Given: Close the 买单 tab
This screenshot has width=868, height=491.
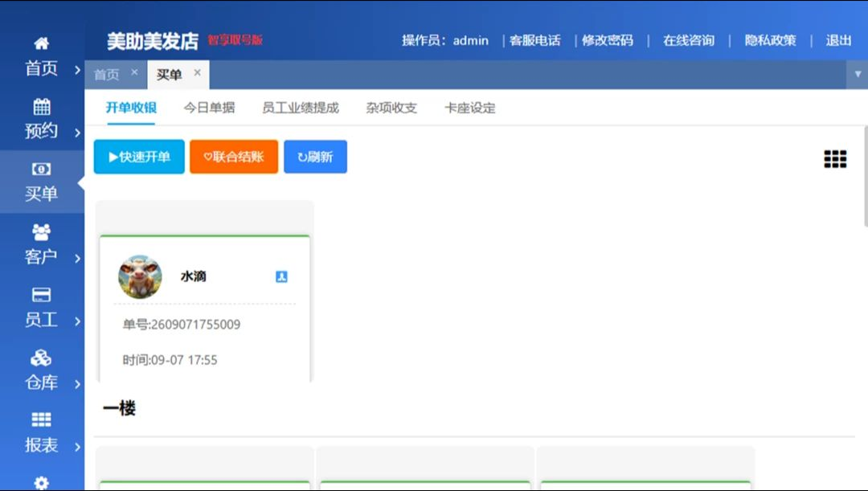Looking at the screenshot, I should click(197, 72).
